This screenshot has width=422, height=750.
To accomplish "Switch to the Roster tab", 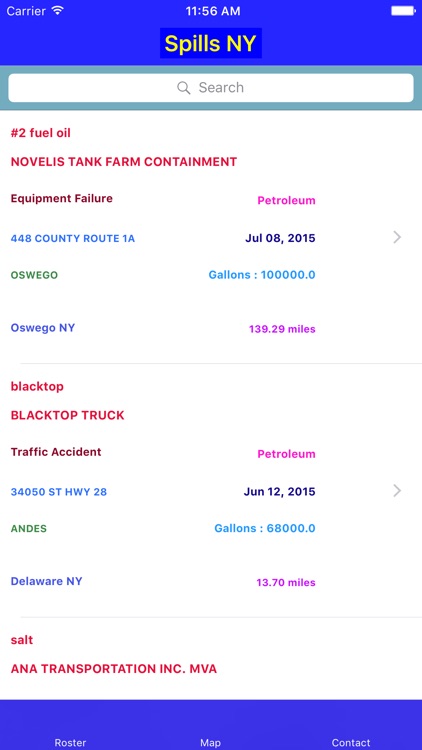I will tap(70, 742).
